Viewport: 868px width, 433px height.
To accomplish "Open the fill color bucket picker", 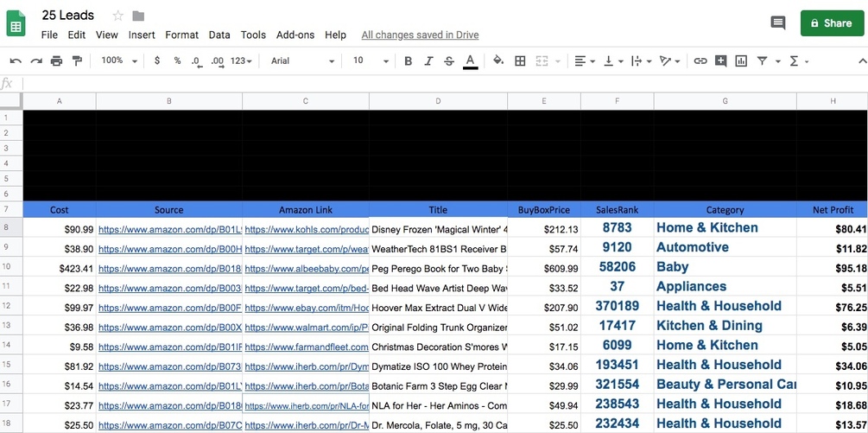I will tap(498, 60).
